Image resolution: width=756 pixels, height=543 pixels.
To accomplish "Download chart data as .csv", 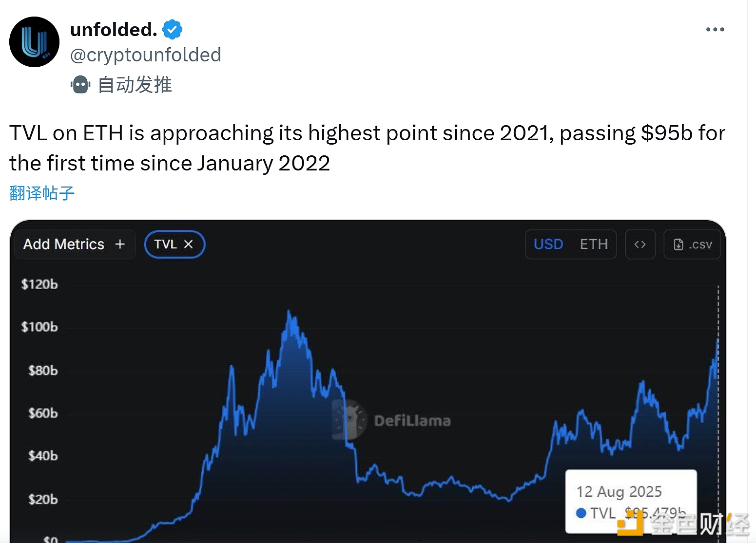I will pos(692,244).
